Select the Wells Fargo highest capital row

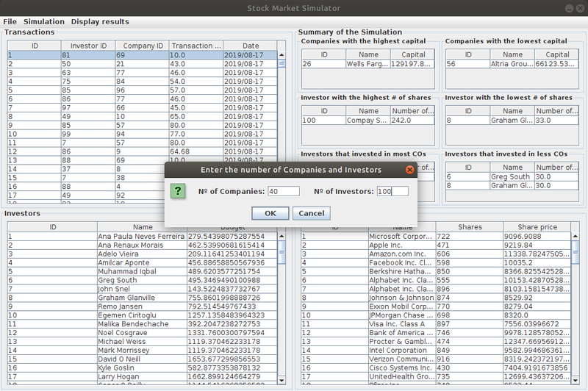coord(368,64)
